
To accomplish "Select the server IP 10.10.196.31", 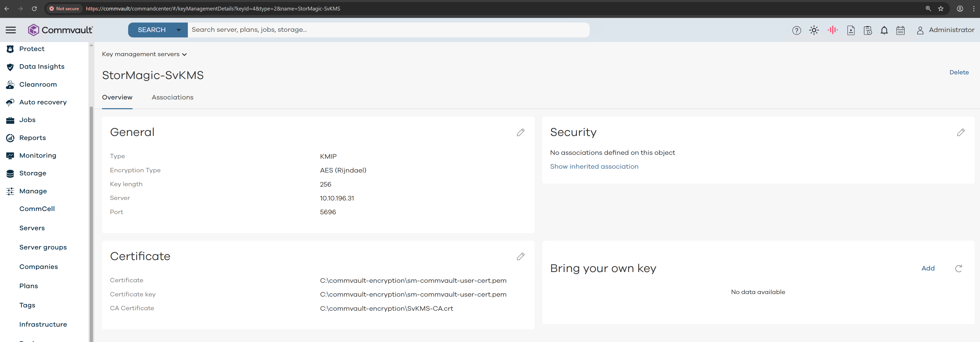I will [x=337, y=198].
